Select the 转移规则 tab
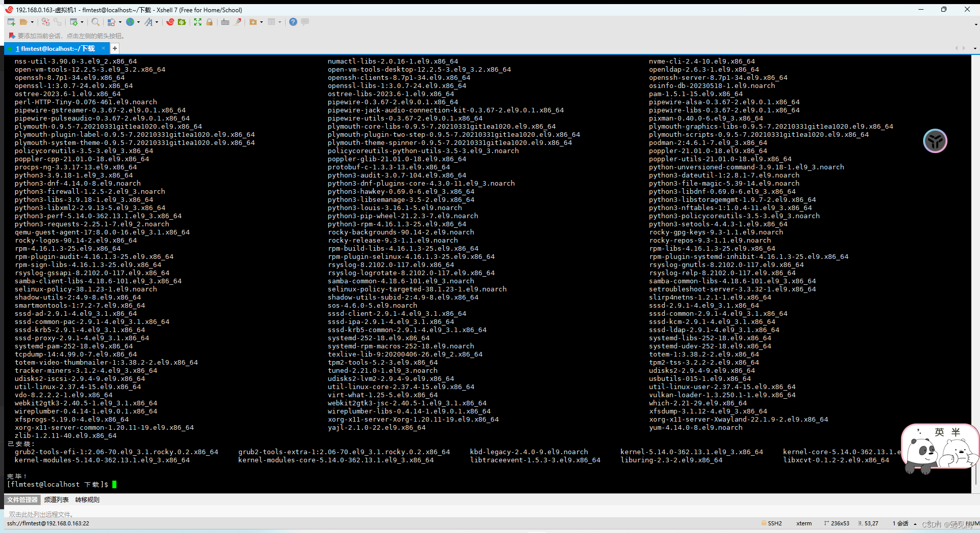This screenshot has width=980, height=533. coord(86,499)
